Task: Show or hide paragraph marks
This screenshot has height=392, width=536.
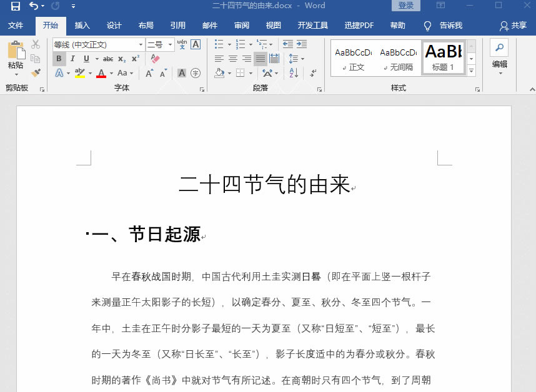Action: pos(313,73)
